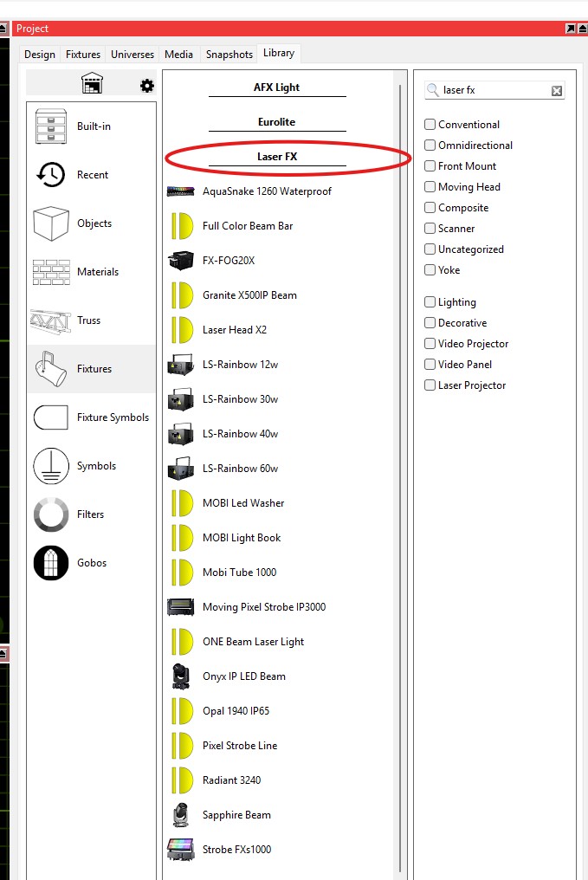Enable the Omnidirectional filter checkbox
Screen dimensions: 588x880
pyautogui.click(x=430, y=146)
